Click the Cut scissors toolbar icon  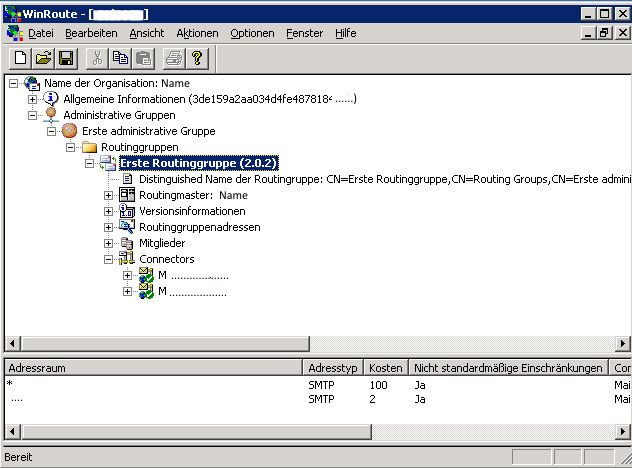click(x=97, y=58)
